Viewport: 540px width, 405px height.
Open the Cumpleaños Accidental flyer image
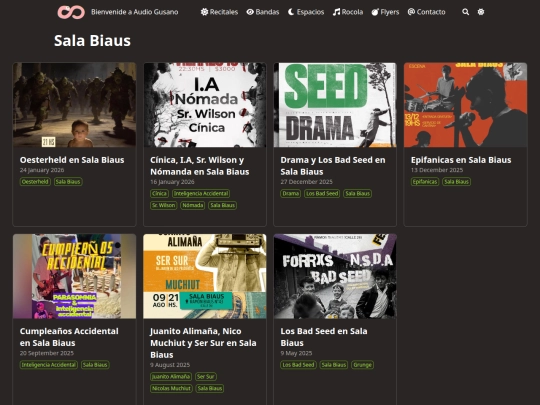(x=74, y=276)
